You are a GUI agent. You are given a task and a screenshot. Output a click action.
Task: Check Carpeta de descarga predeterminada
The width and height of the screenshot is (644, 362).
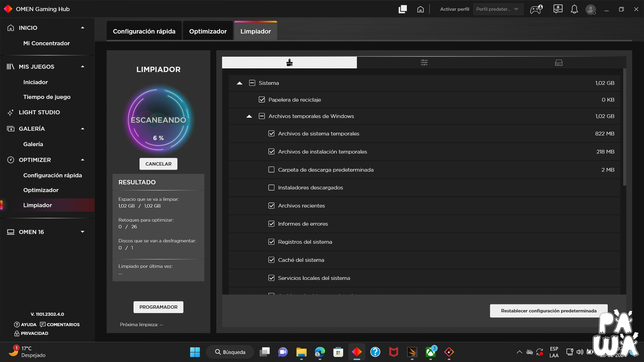[x=272, y=170]
